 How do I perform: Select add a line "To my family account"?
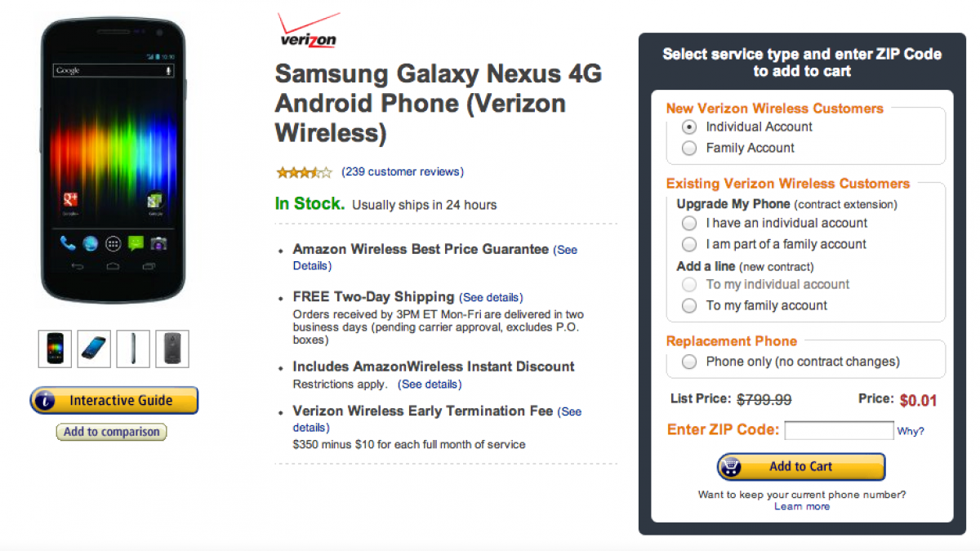689,306
